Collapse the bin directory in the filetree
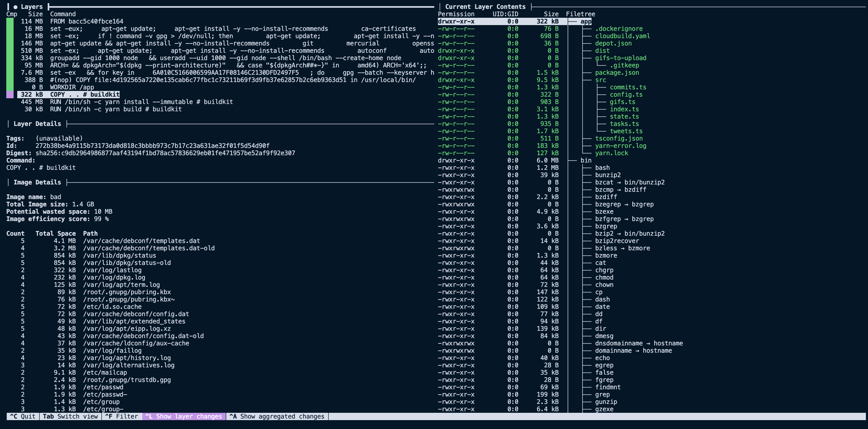The height and width of the screenshot is (429, 868). (x=586, y=160)
